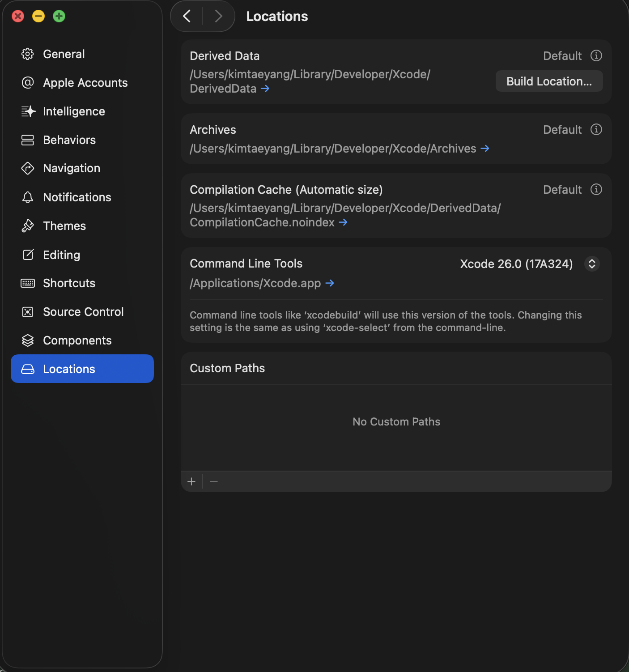
Task: Go back using the back chevron
Action: click(x=187, y=16)
